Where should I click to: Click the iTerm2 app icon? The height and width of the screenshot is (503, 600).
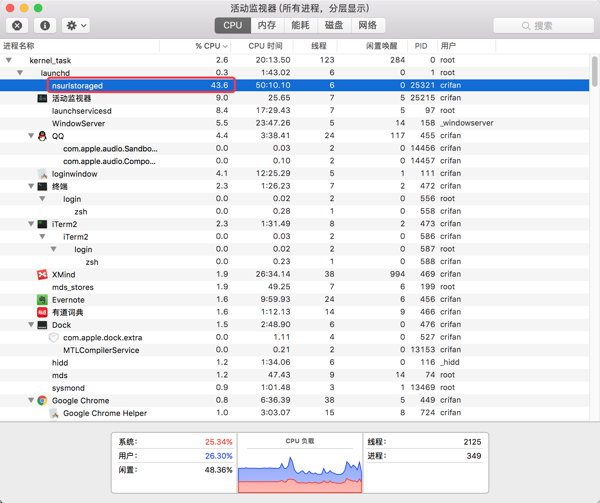[42, 224]
